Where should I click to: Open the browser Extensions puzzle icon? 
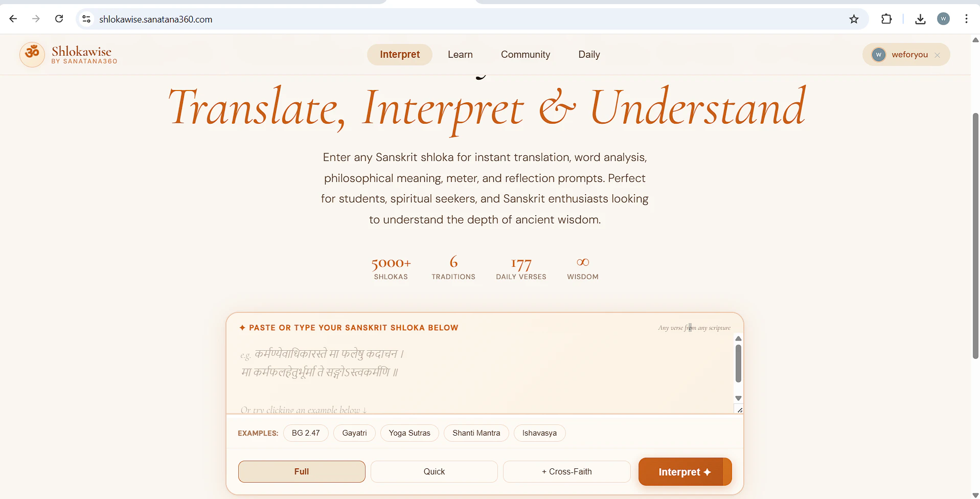coord(887,19)
